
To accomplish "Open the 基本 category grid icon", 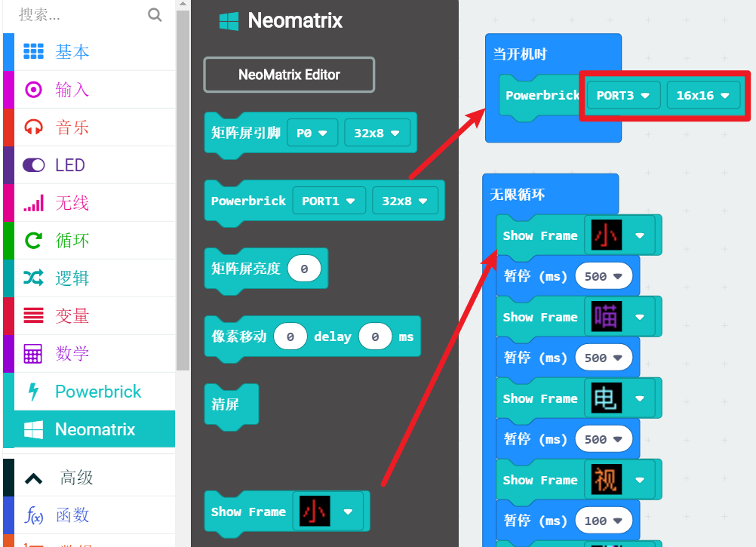I will (x=33, y=51).
